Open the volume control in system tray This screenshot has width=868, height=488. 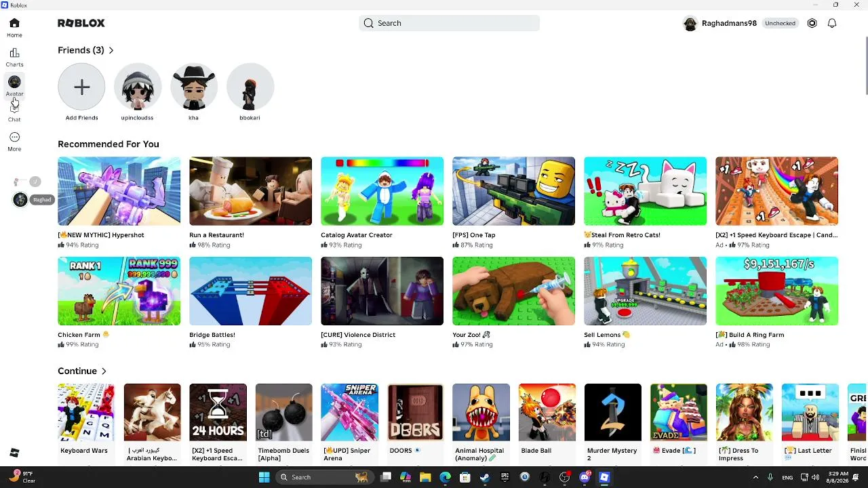click(x=815, y=477)
